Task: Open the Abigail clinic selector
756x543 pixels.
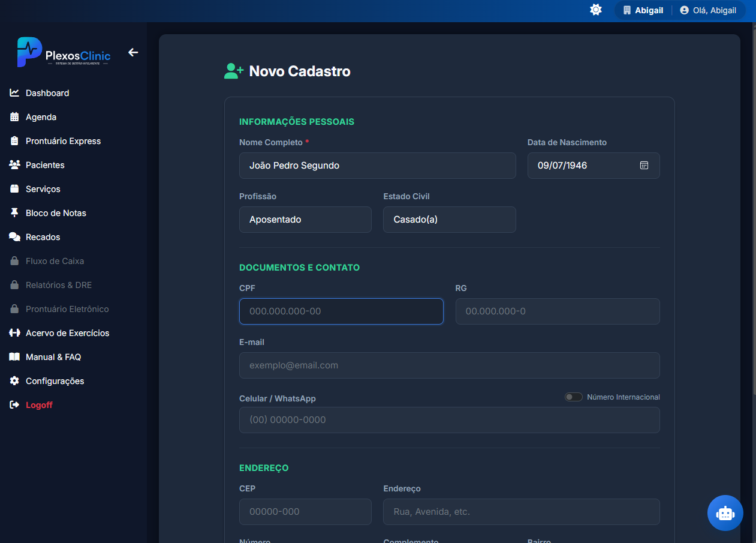Action: pyautogui.click(x=643, y=10)
